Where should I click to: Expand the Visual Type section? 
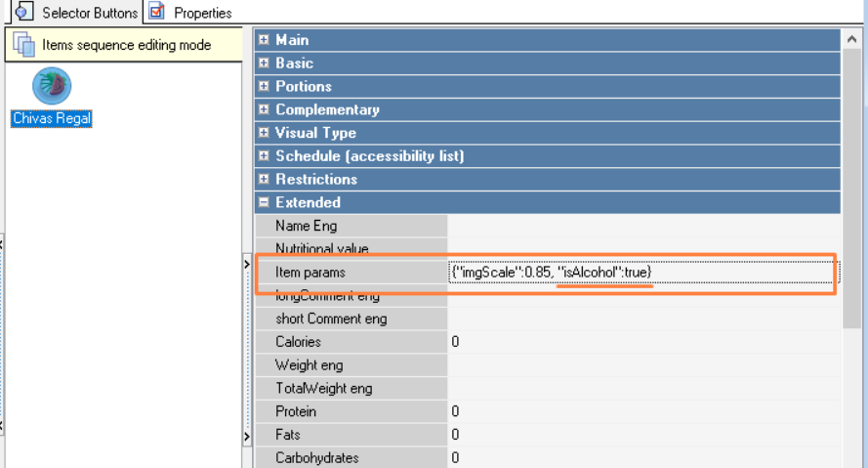tap(264, 133)
